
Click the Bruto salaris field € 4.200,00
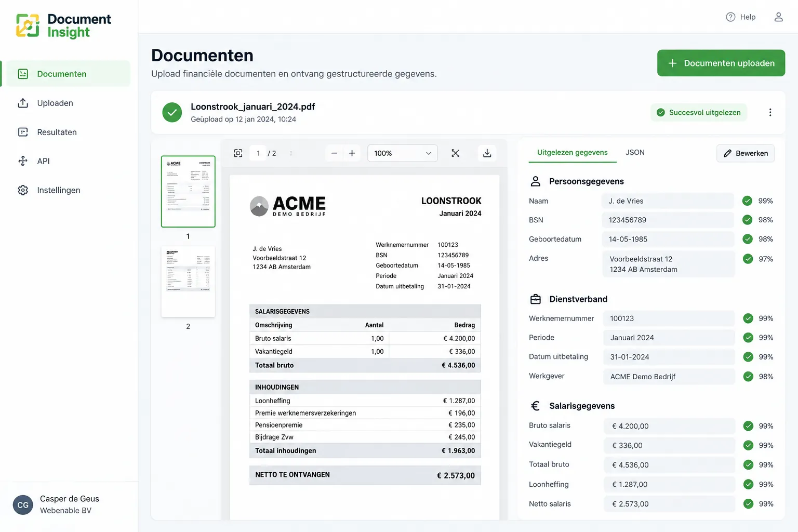[669, 426]
